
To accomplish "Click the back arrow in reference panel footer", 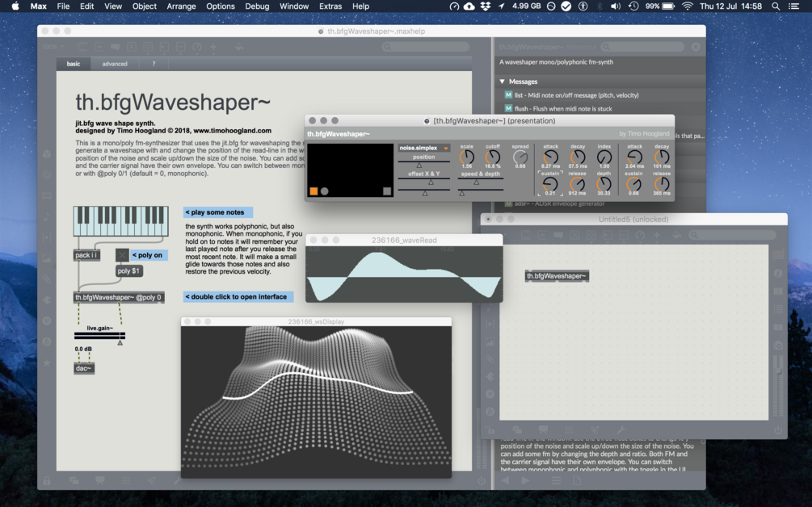I will click(x=506, y=480).
